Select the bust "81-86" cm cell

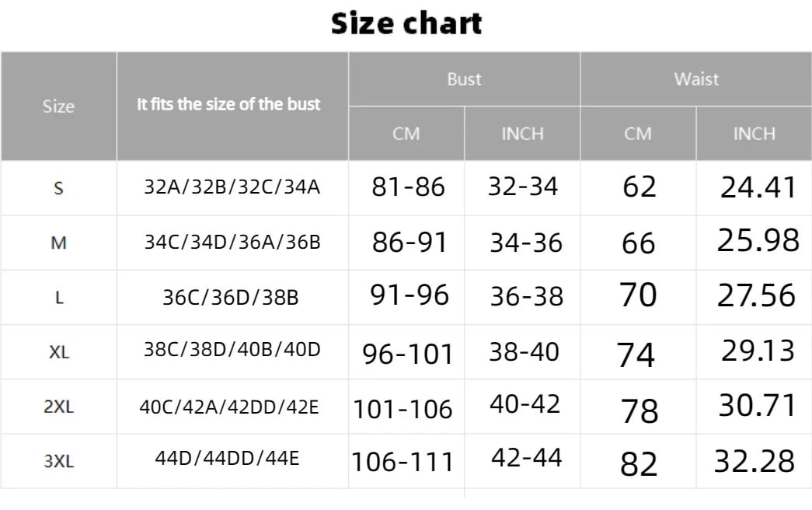408,187
